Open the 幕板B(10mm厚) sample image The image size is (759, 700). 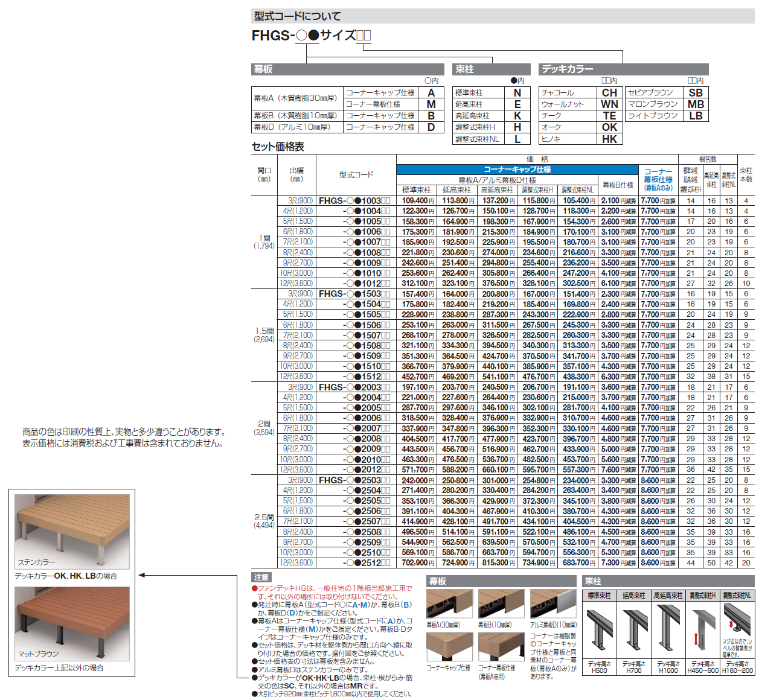[501, 604]
